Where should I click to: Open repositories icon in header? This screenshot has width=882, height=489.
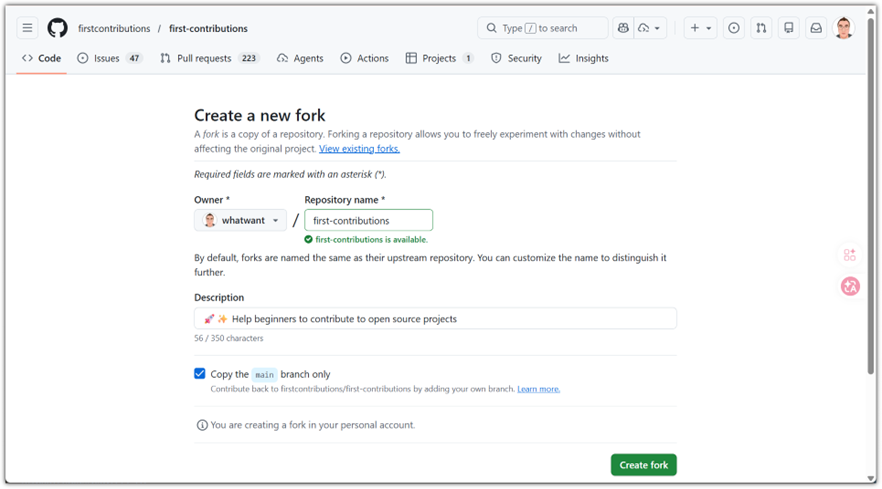[789, 28]
